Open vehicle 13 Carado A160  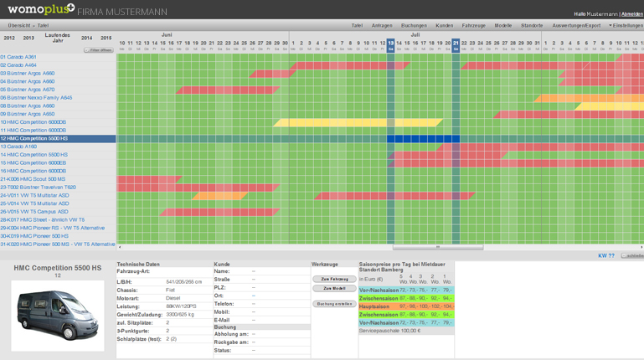coord(18,147)
